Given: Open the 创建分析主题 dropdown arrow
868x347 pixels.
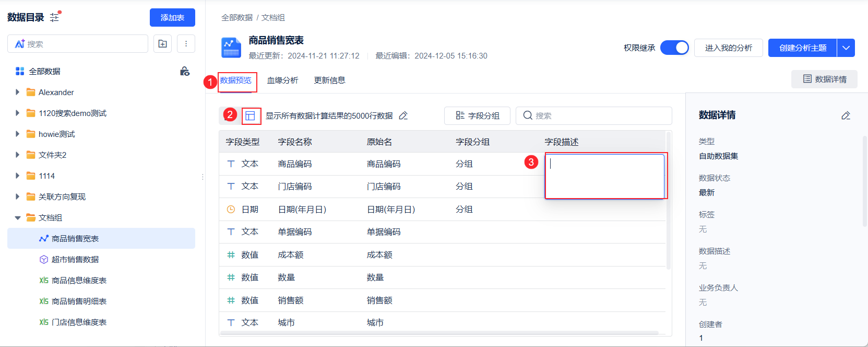Looking at the screenshot, I should point(846,48).
